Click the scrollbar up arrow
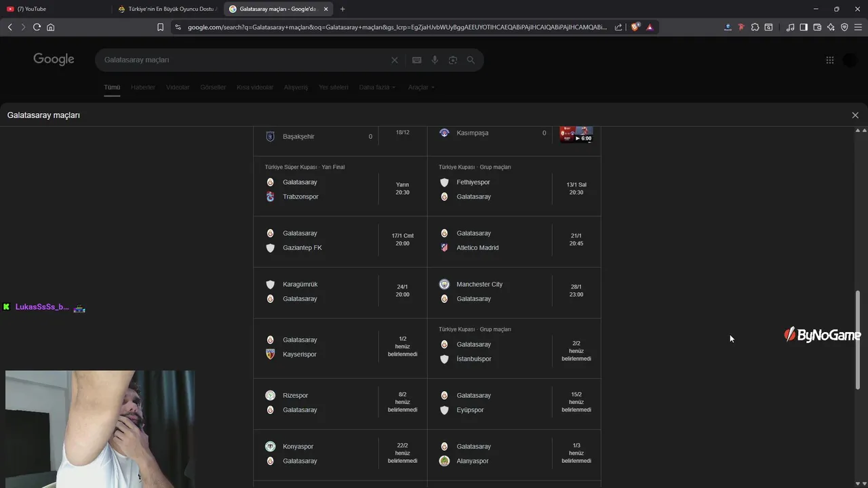Screen dimensions: 868x488 (858, 130)
